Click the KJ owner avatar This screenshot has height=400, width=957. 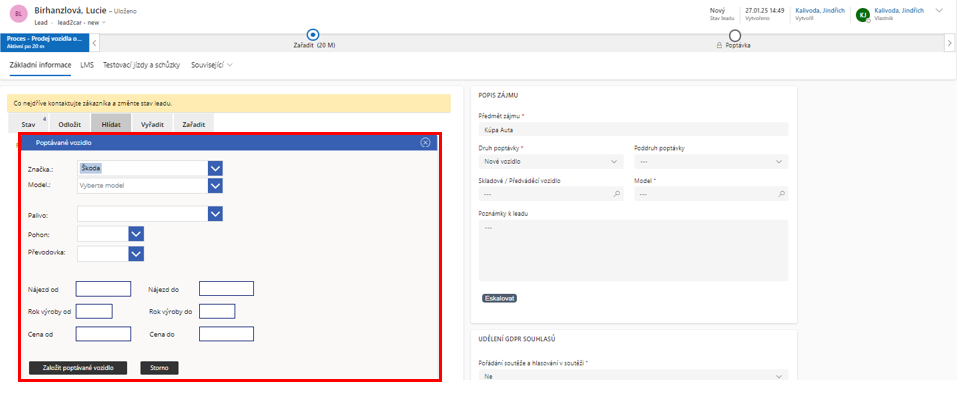(862, 14)
